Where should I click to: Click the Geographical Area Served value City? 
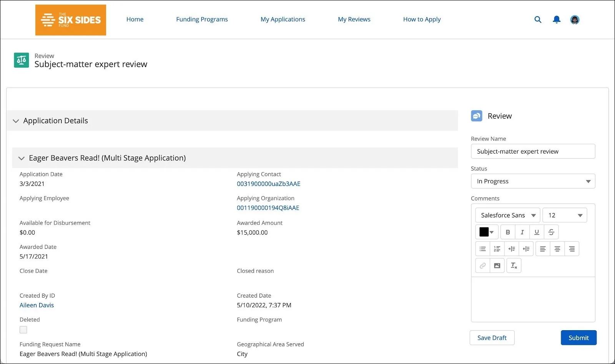[x=242, y=354]
